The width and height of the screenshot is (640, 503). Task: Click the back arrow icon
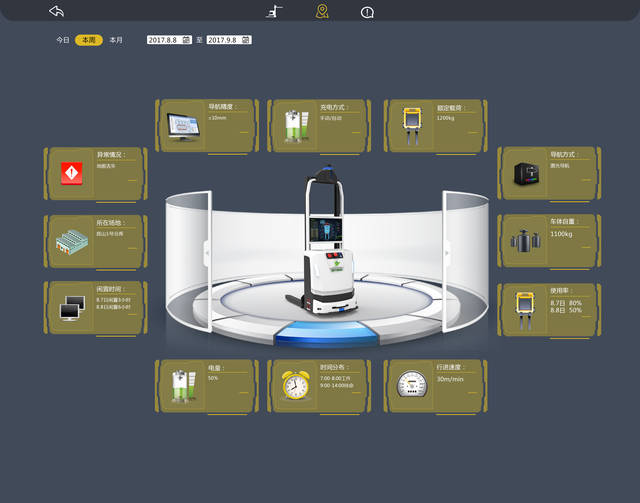(x=56, y=11)
